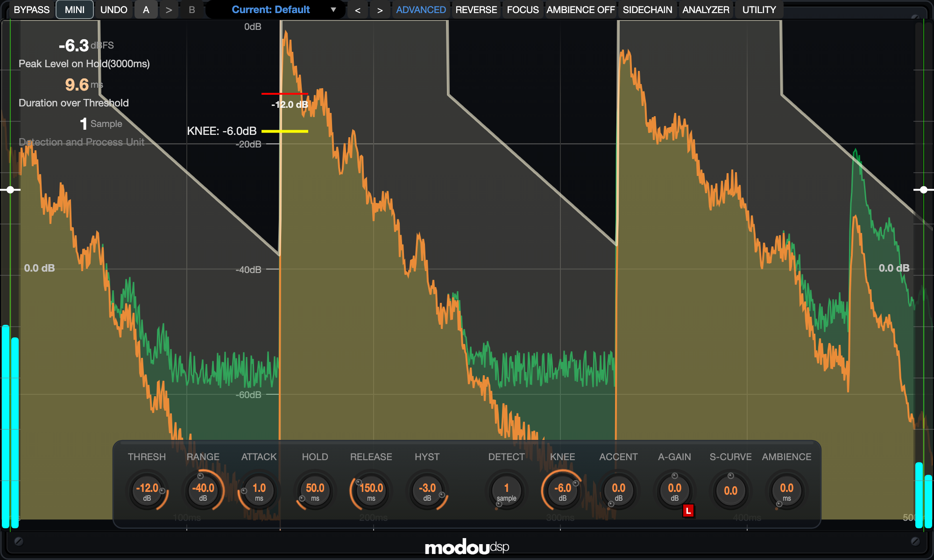Click the 1 Sample detection unit readout
This screenshot has height=560, width=934.
click(x=101, y=124)
